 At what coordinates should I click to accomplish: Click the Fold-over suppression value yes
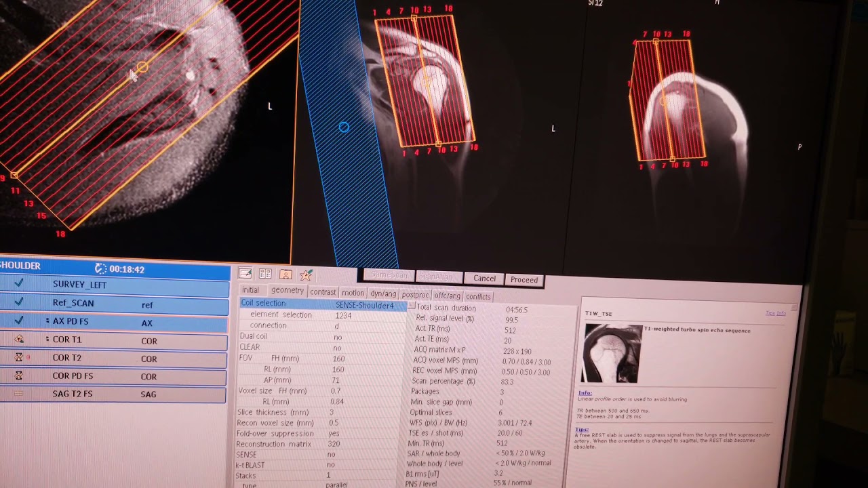coord(334,433)
